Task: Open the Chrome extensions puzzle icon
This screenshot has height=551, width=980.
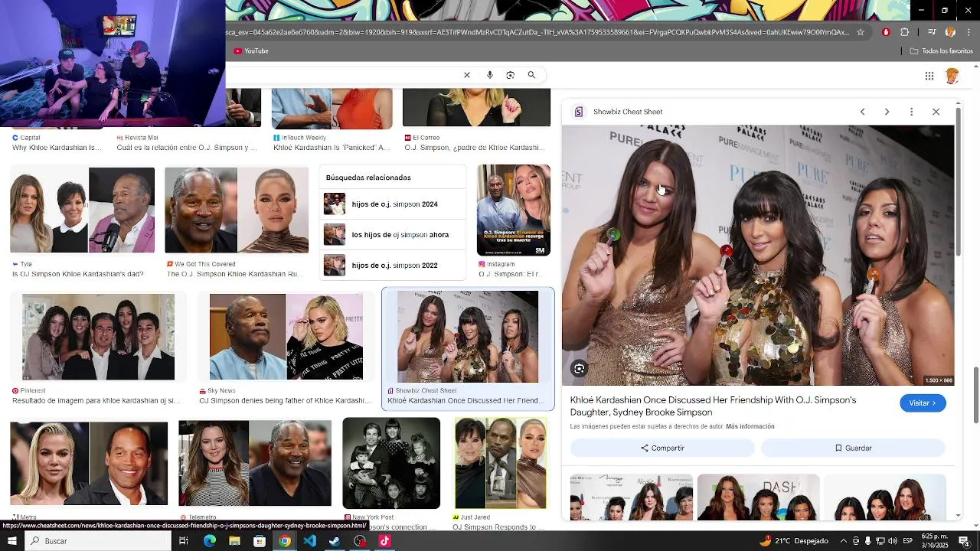Action: pyautogui.click(x=904, y=32)
